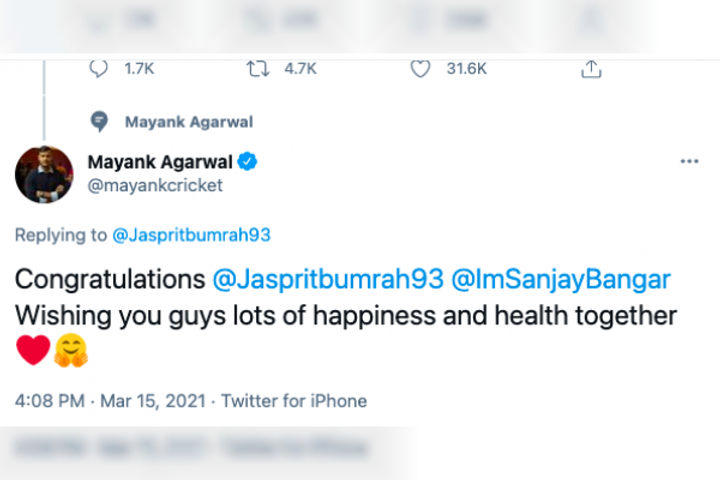720x480 pixels.
Task: Click the 31.6K likes count
Action: [x=466, y=68]
